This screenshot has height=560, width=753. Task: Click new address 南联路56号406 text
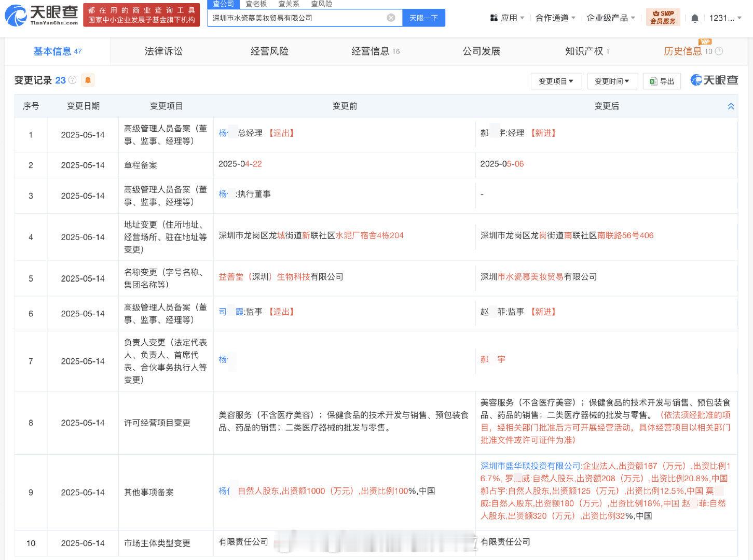pos(625,235)
